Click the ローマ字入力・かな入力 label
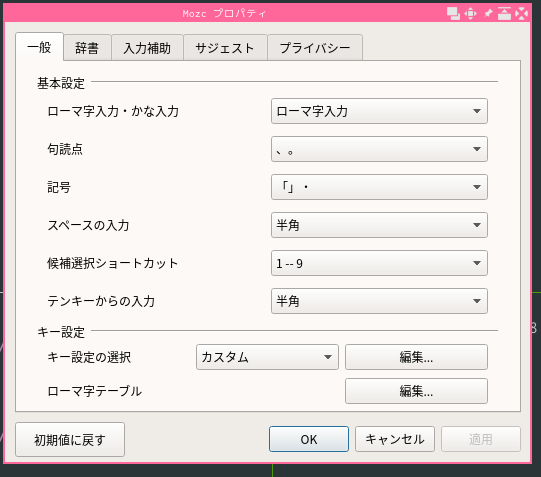 (x=113, y=111)
